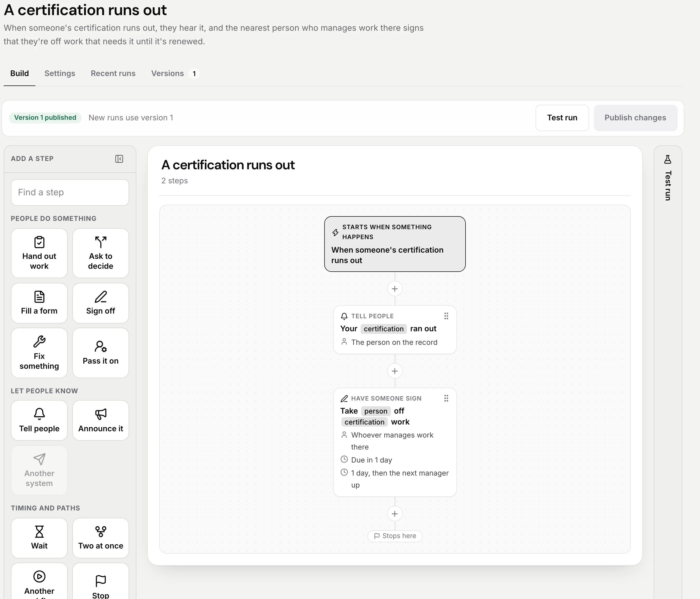The image size is (700, 599).
Task: Click the Test run button
Action: (x=562, y=118)
